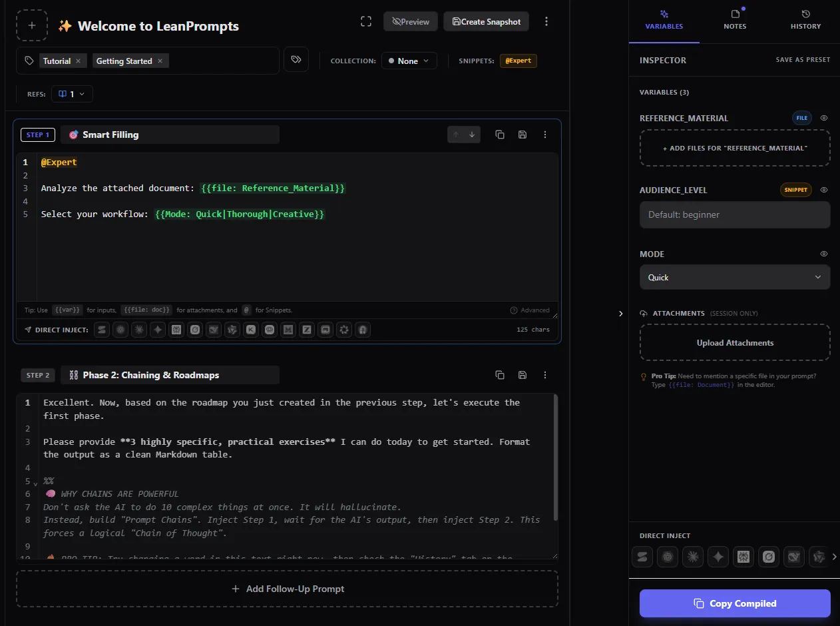
Task: Inject Step 1 into ChatGPT from the editor bar
Action: click(x=120, y=329)
